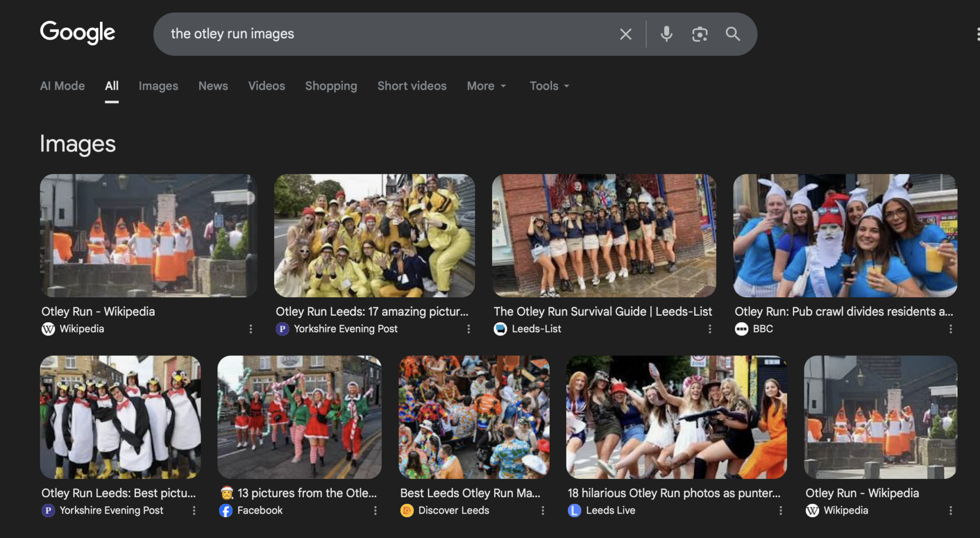Screen dimensions: 980x538
Task: Click the Leeds-List source name
Action: pos(536,329)
